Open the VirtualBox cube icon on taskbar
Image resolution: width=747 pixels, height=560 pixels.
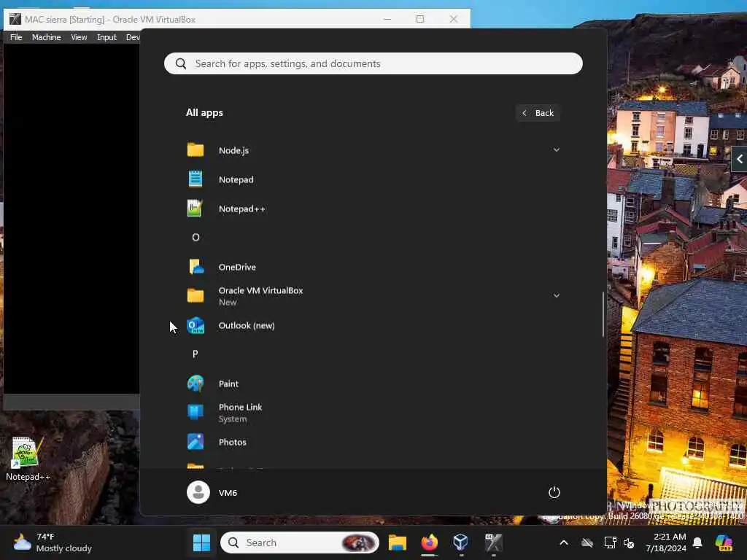(461, 542)
